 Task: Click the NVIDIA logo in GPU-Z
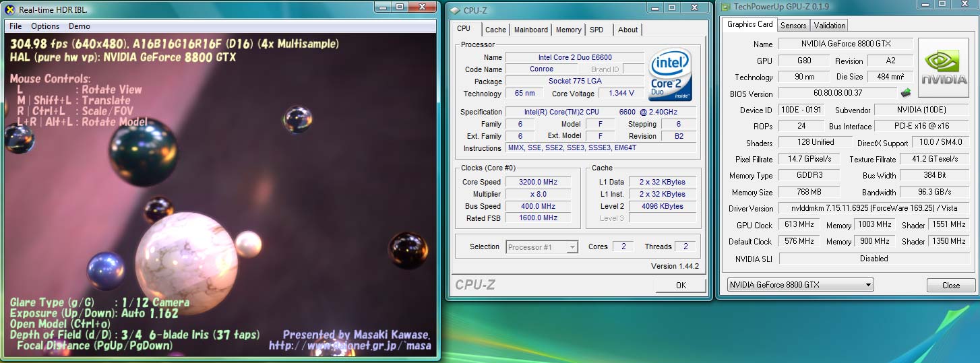pyautogui.click(x=943, y=67)
